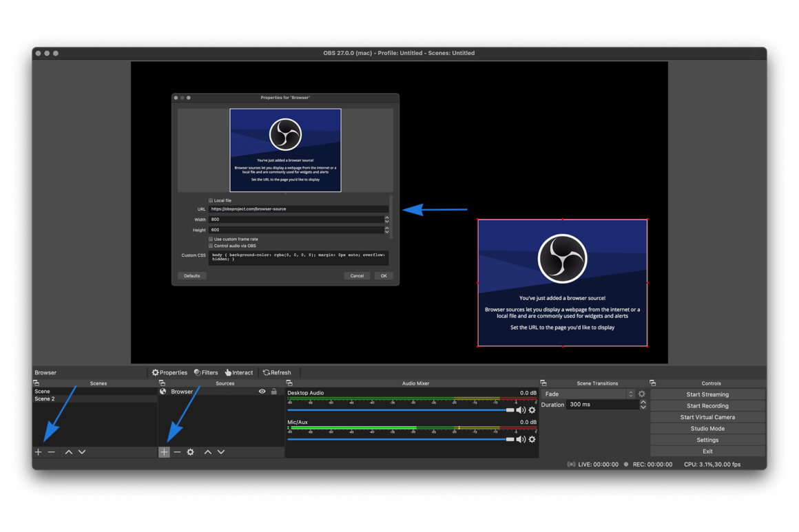
Task: Mute the Mic/Aux speaker icon
Action: click(x=521, y=439)
